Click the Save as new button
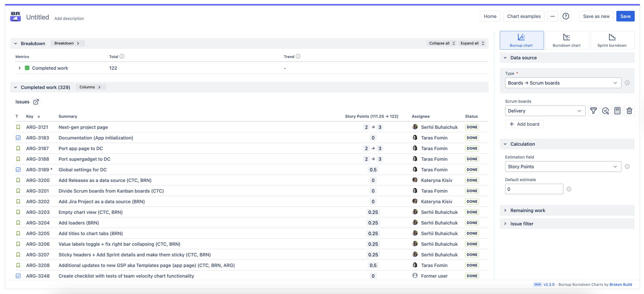This screenshot has width=644, height=294. click(x=596, y=16)
